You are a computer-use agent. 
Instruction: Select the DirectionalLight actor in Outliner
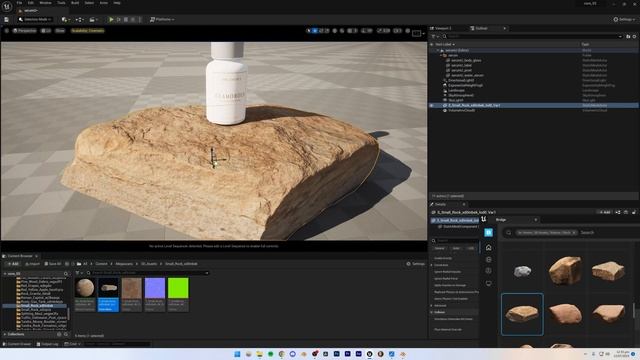(461, 80)
